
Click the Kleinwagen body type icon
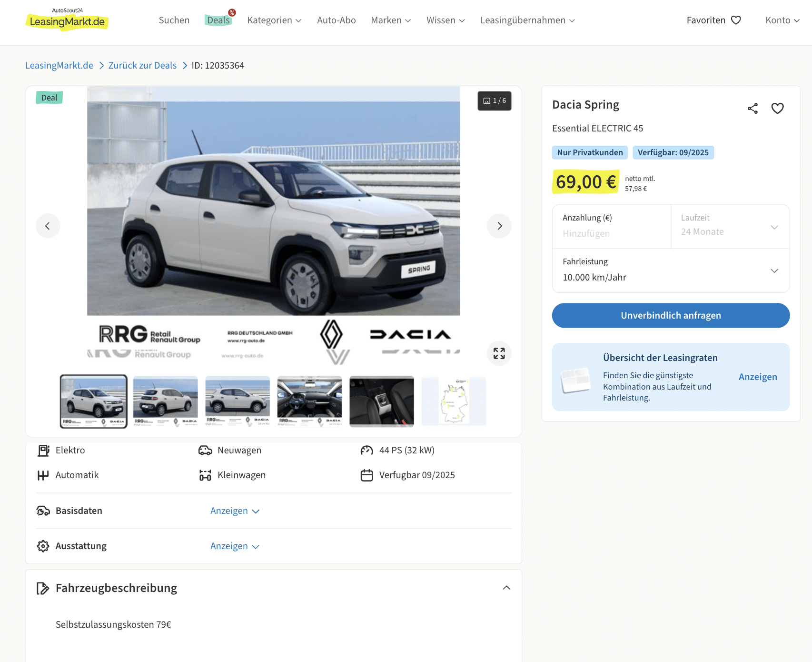coord(205,475)
